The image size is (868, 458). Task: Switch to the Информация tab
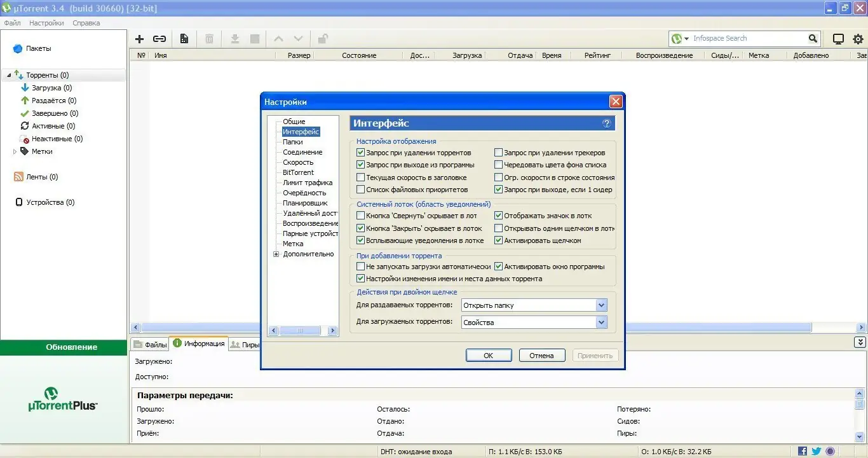click(x=198, y=343)
